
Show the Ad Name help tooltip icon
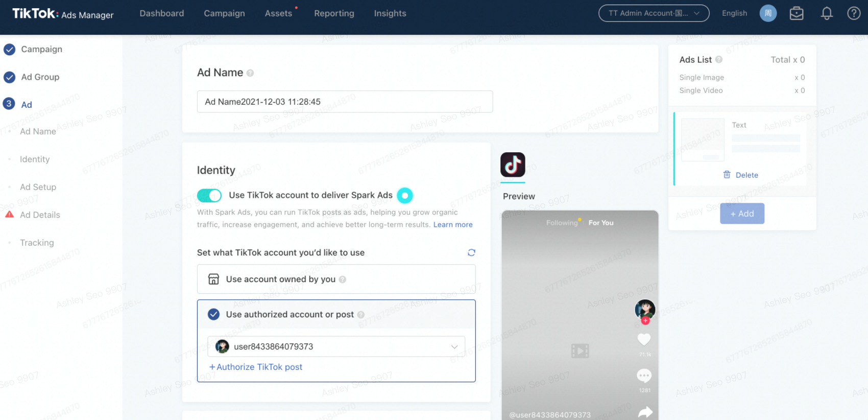tap(250, 73)
